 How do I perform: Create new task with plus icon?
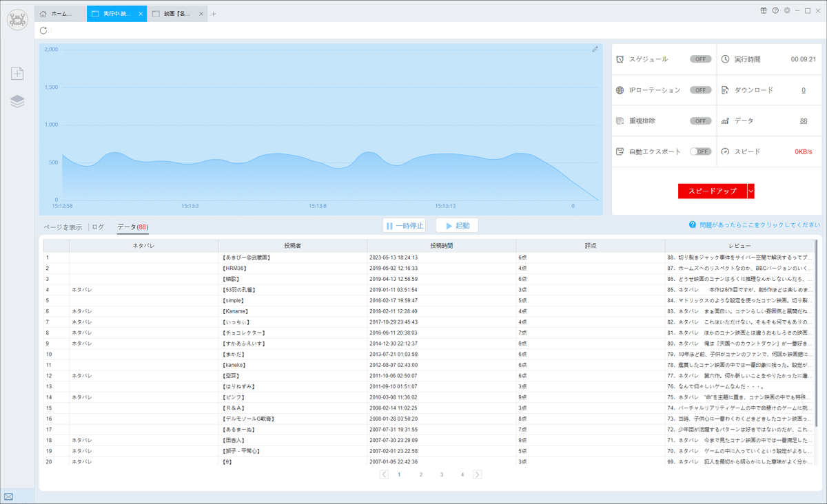(17, 73)
